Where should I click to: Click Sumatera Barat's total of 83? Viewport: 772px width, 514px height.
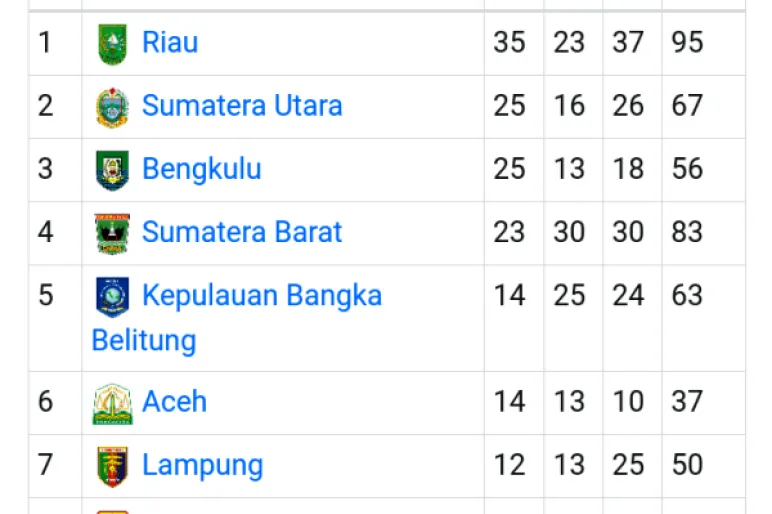(x=688, y=232)
